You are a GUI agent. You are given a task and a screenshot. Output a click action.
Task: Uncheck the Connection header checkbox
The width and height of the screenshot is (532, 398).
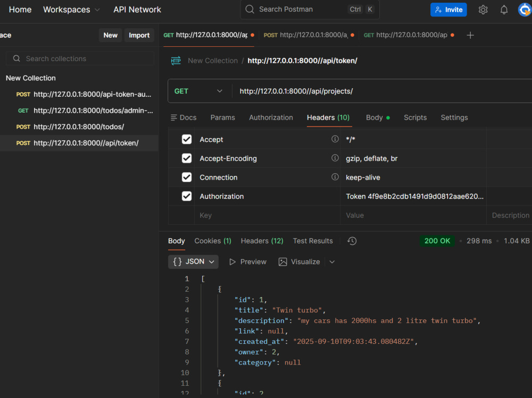tap(187, 177)
